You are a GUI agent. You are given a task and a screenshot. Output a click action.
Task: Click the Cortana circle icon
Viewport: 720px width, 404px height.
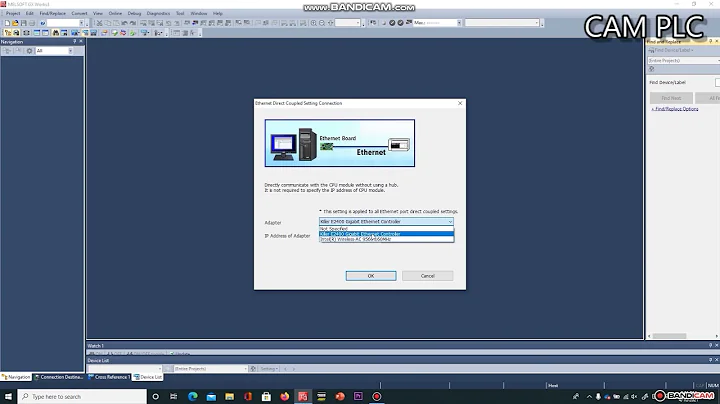[156, 396]
